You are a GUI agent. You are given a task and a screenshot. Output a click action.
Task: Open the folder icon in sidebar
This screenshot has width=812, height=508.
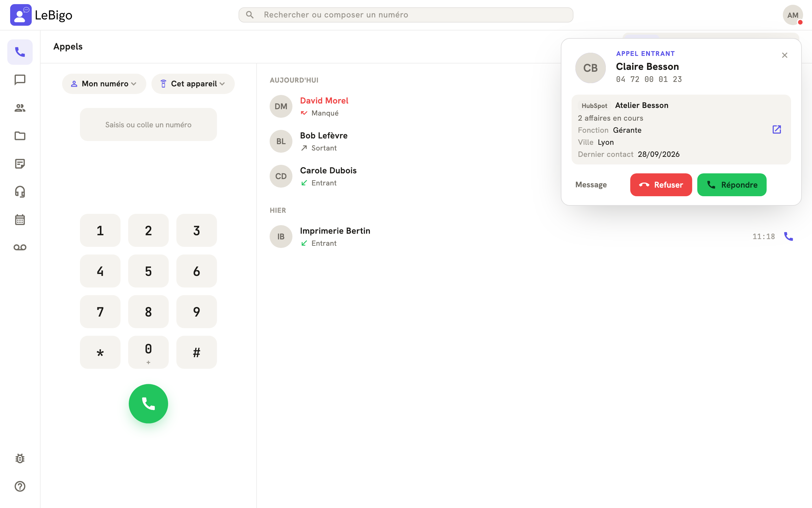pos(20,136)
